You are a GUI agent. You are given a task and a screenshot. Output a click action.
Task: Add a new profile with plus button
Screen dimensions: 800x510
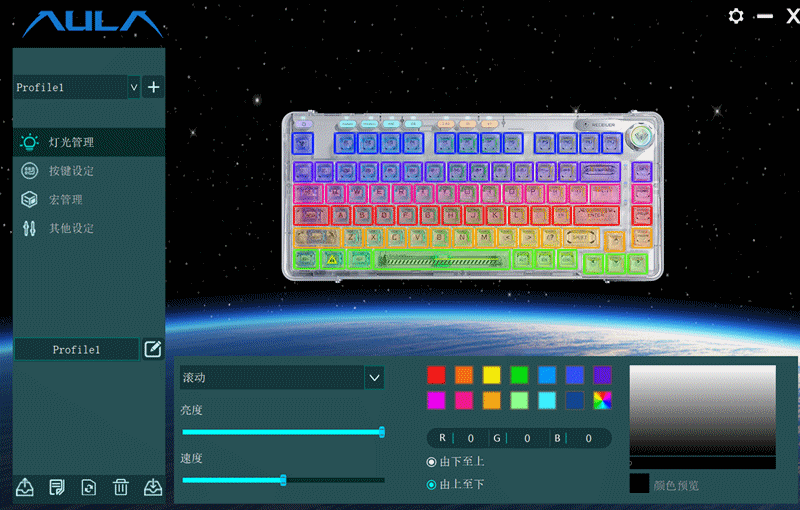coord(153,87)
